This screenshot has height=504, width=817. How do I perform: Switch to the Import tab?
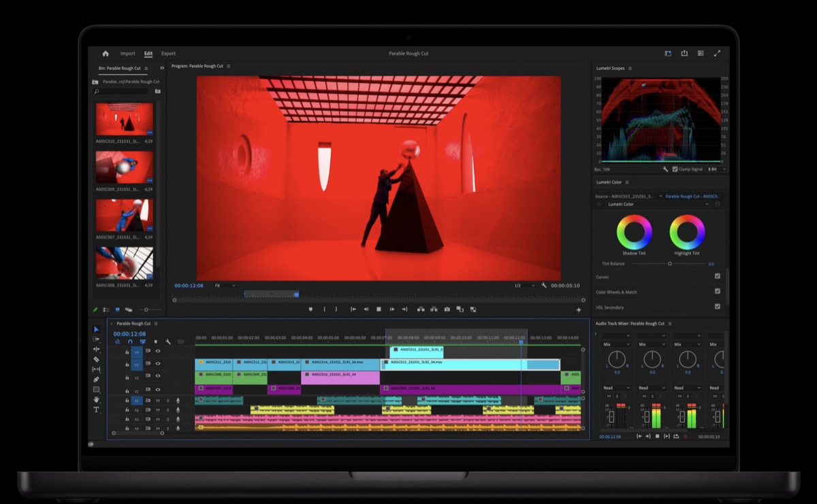(127, 54)
